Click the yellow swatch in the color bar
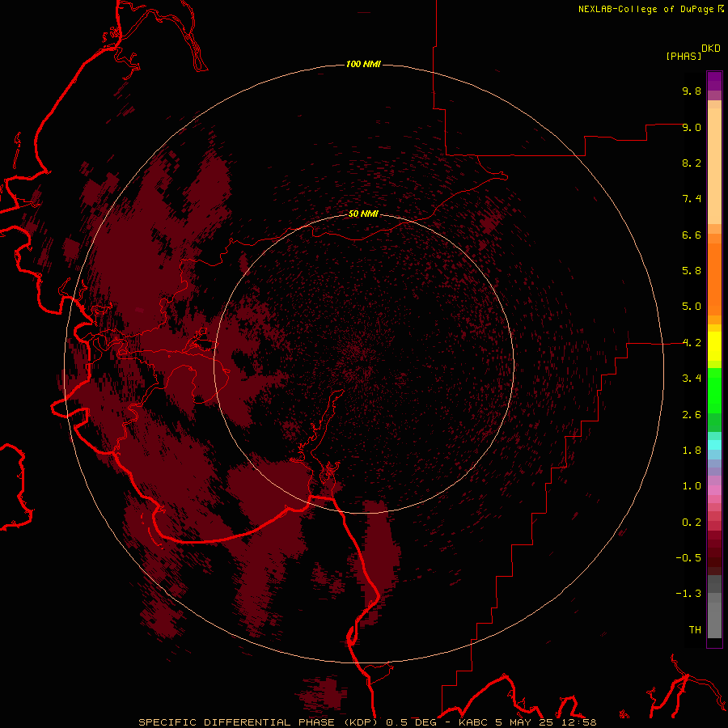The image size is (728, 728). [714, 346]
